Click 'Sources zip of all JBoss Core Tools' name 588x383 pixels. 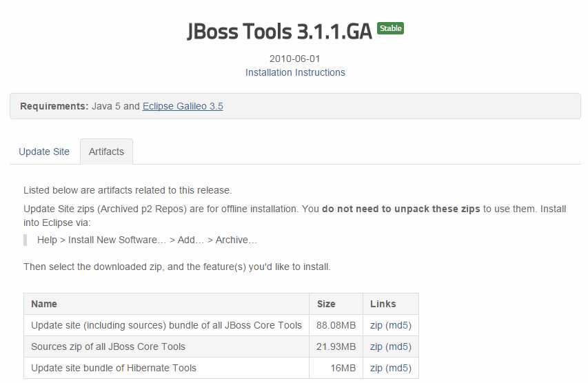point(108,346)
